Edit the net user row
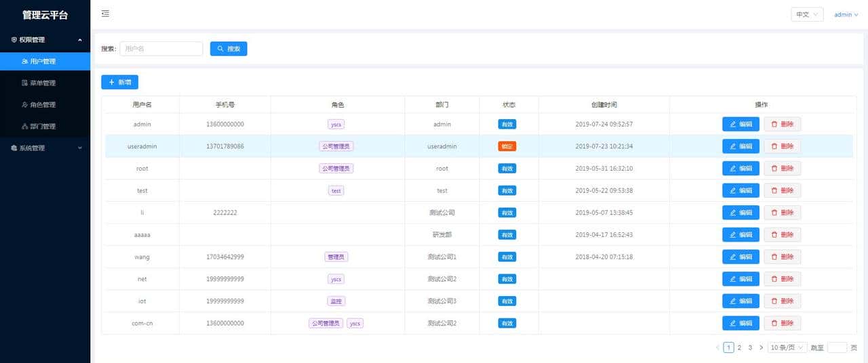868x363 pixels. pos(741,279)
